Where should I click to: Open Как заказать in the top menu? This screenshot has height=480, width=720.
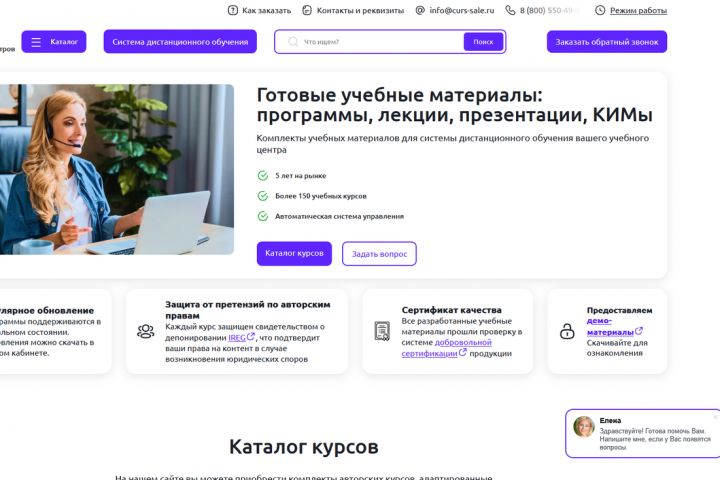click(x=266, y=10)
